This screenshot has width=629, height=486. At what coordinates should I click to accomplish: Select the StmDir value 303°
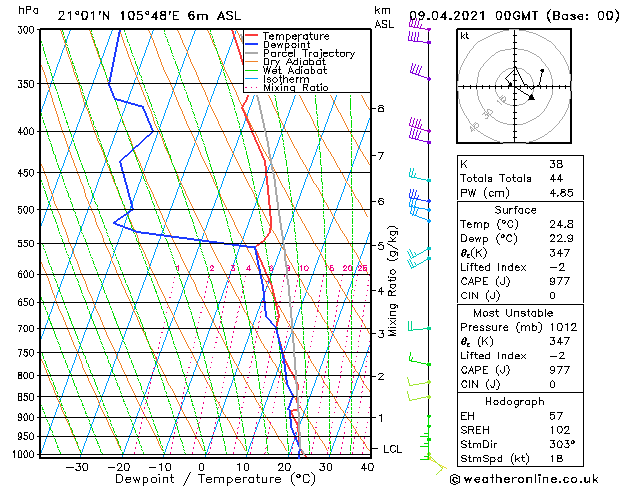click(x=562, y=445)
